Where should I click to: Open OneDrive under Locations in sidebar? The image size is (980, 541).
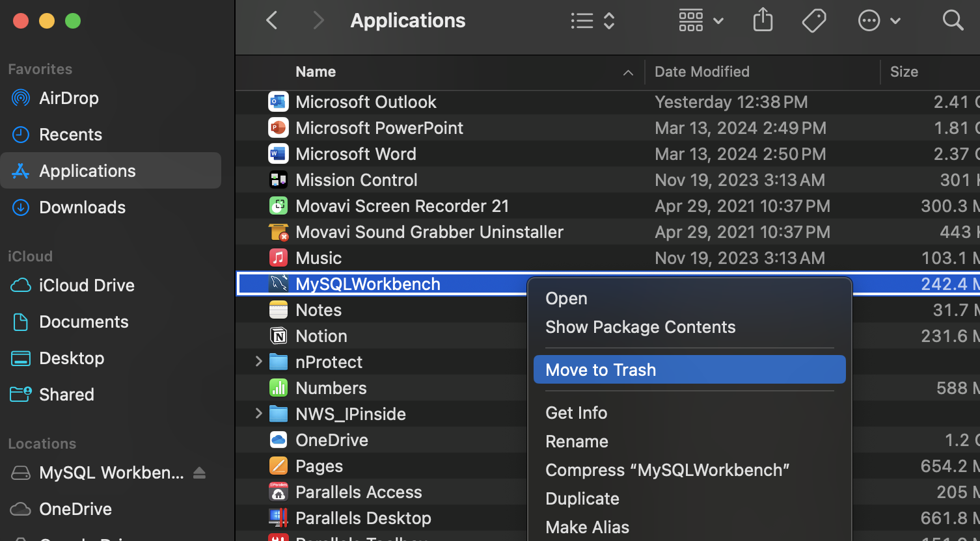[111, 509]
